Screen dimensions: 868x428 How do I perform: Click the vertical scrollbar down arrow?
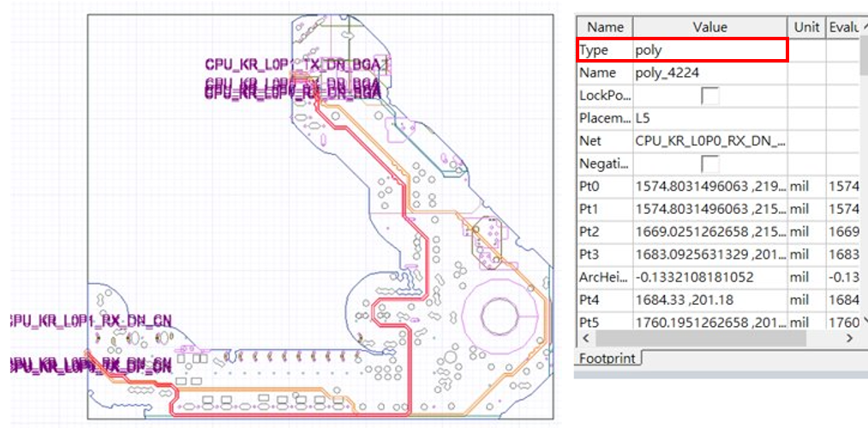pos(864,321)
